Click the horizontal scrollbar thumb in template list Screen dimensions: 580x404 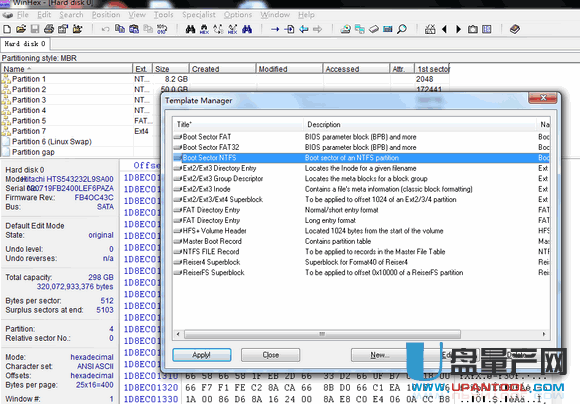(x=322, y=334)
